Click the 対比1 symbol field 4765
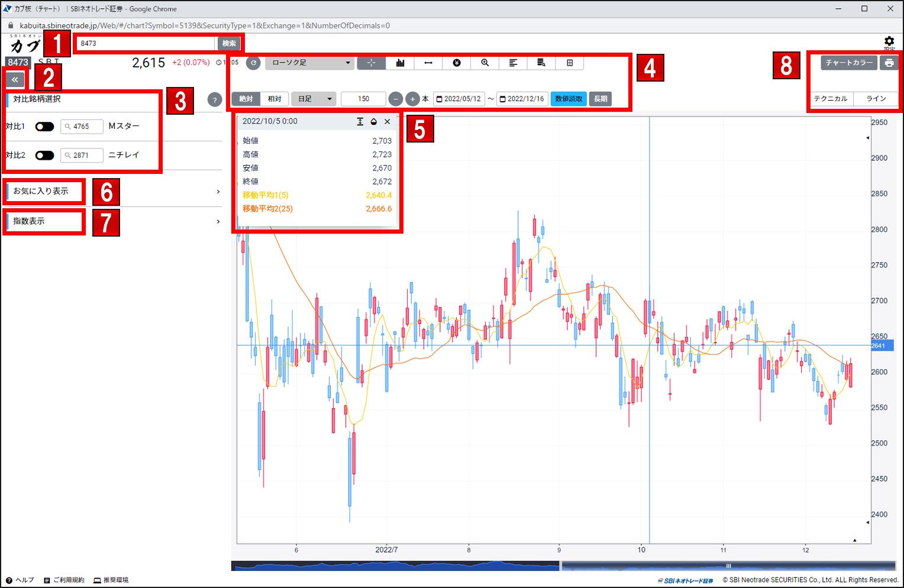This screenshot has width=904, height=588. 82,127
